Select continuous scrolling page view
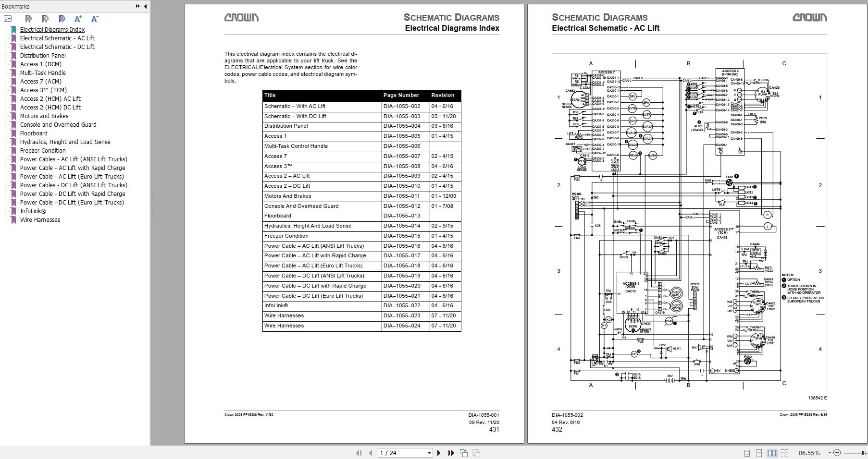This screenshot has height=459, width=868. [x=759, y=452]
